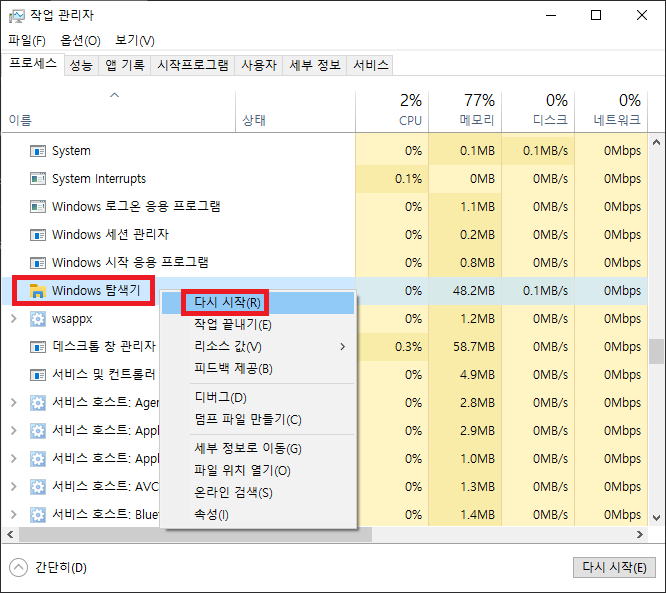Click the Windows 세션 관리자 icon
666x593 pixels.
click(x=38, y=235)
